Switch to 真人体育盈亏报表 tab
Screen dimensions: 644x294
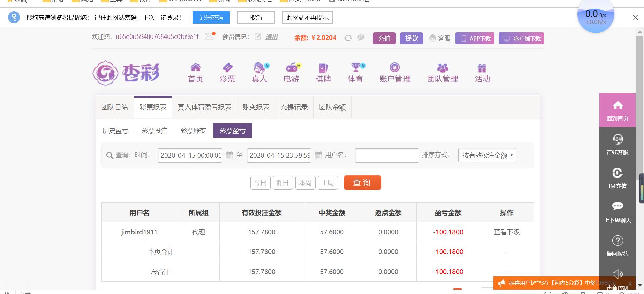(x=205, y=107)
